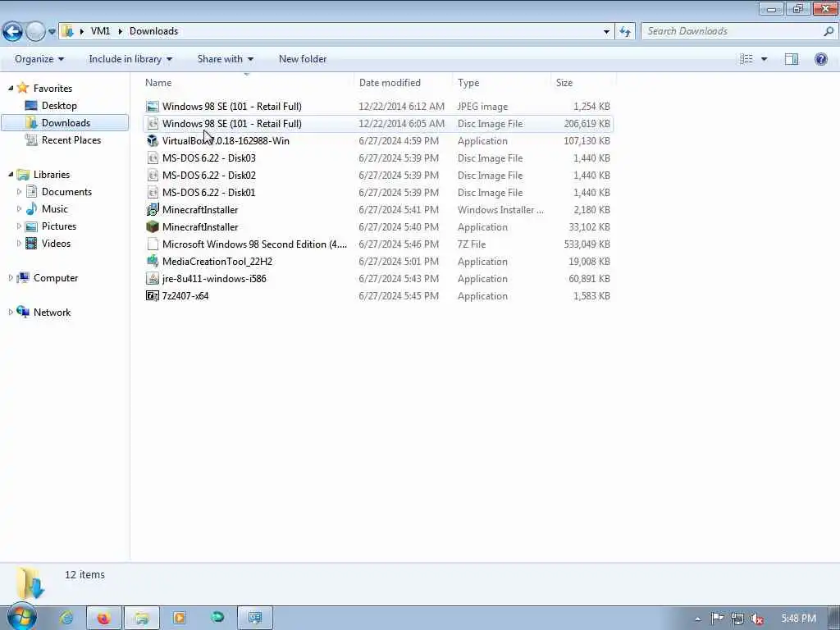This screenshot has height=630, width=840.
Task: Refresh the Downloads folder view
Action: (x=625, y=32)
